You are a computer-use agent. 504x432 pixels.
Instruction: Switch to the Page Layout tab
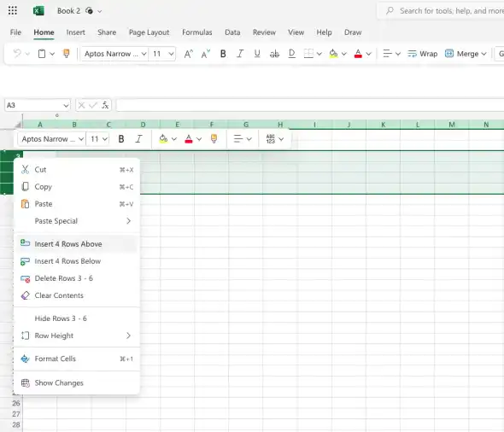149,32
